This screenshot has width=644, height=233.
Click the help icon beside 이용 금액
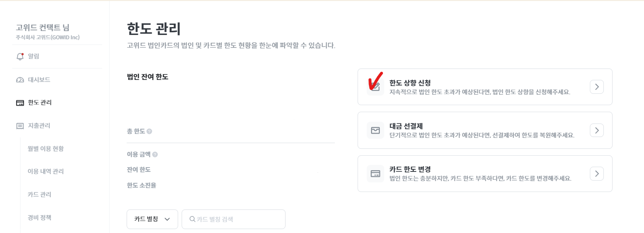click(x=155, y=154)
